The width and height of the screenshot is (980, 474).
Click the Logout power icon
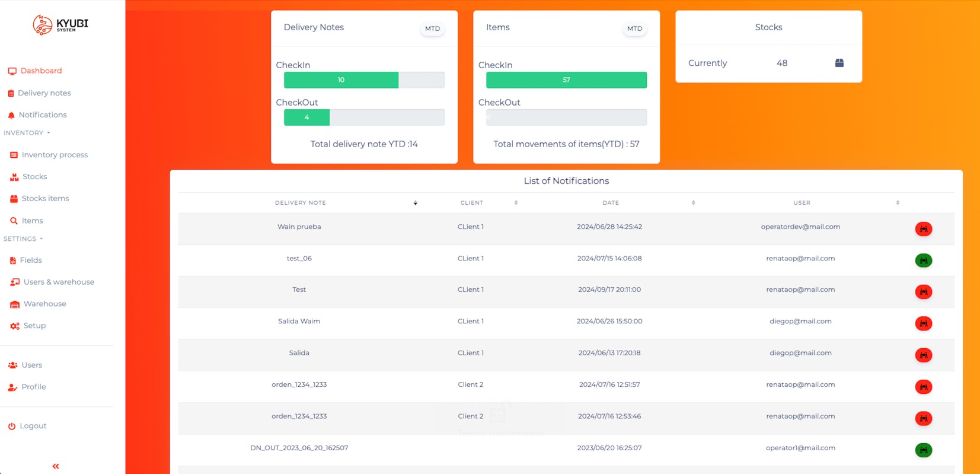click(12, 426)
